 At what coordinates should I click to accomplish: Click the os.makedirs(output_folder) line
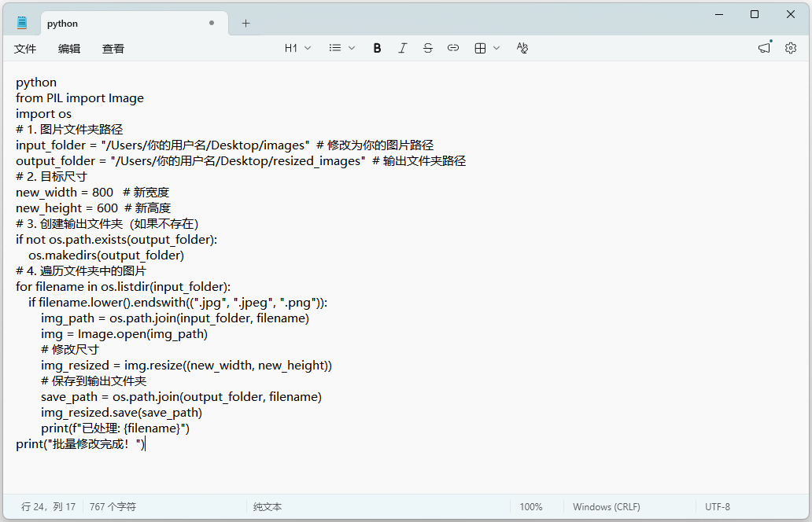pos(106,255)
